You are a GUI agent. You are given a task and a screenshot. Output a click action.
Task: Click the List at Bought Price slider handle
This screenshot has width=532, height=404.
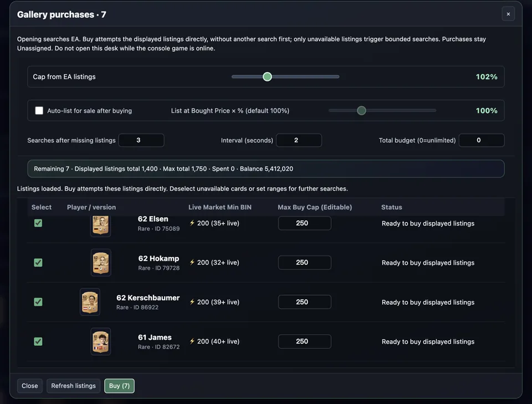pos(361,111)
